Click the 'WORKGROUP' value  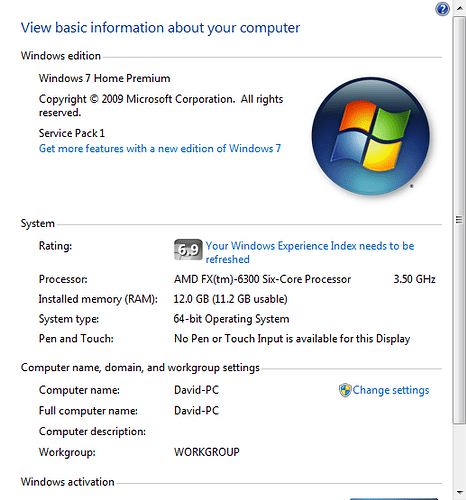pyautogui.click(x=207, y=452)
